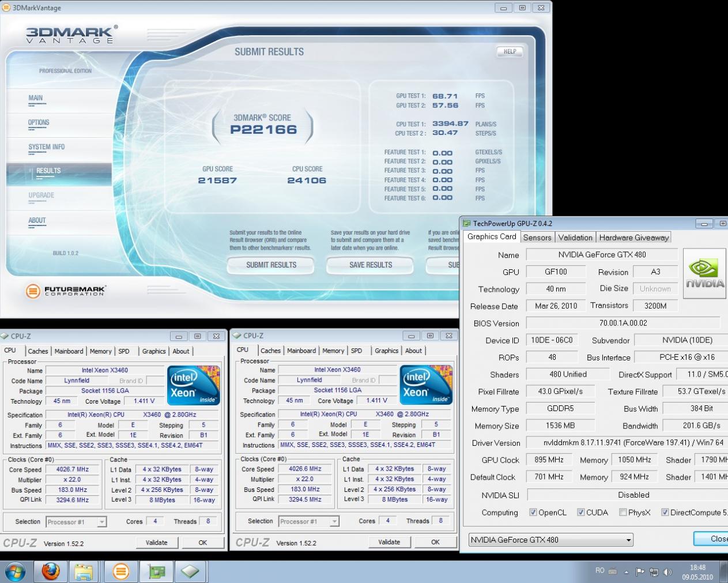Click Validate in the left CPU-Z window
Image resolution: width=728 pixels, height=583 pixels.
pos(157,543)
